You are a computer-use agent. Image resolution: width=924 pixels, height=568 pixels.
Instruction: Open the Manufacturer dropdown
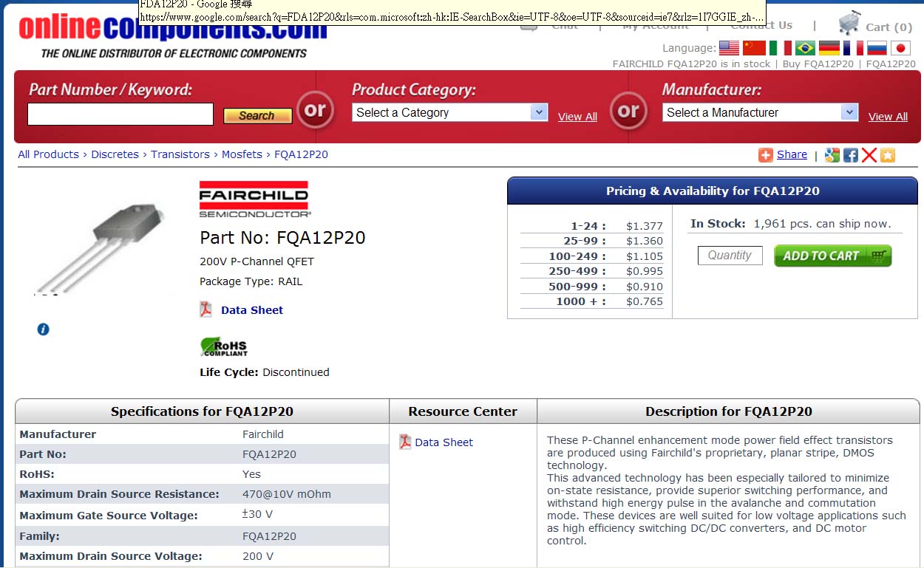(760, 112)
